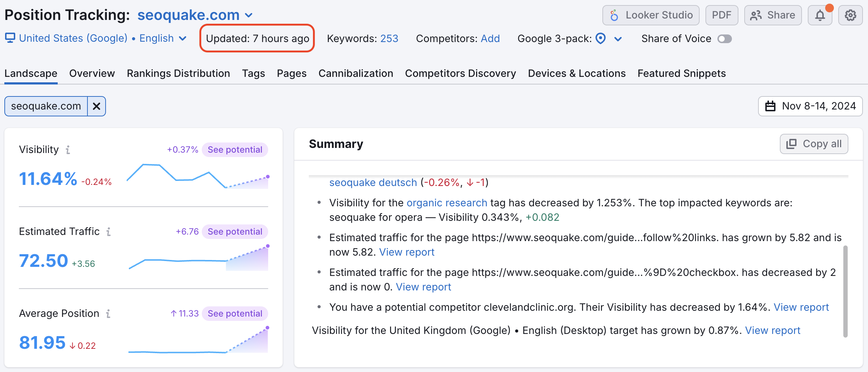868x372 pixels.
Task: Open the Nov 8-14, 2024 date picker
Action: tap(810, 106)
